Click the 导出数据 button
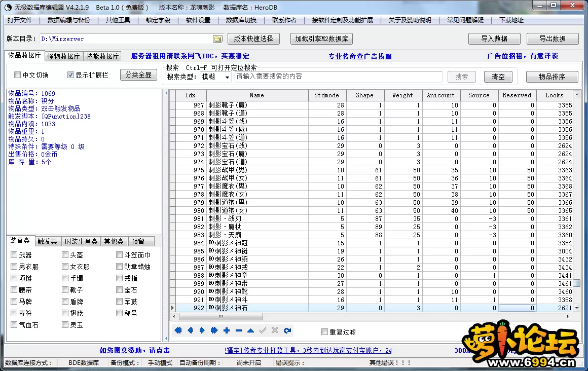Viewport: 588px width, 371px height. pos(553,39)
